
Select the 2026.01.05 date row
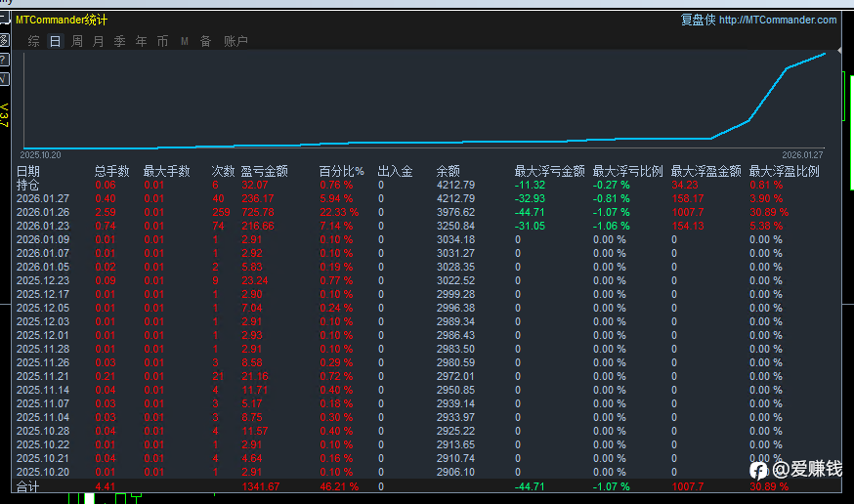[x=426, y=268]
